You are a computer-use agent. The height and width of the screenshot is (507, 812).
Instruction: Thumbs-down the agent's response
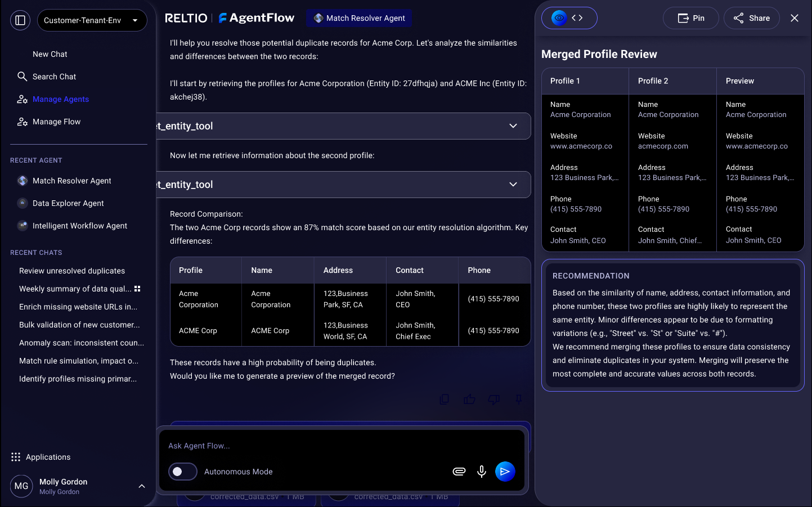[x=494, y=399]
